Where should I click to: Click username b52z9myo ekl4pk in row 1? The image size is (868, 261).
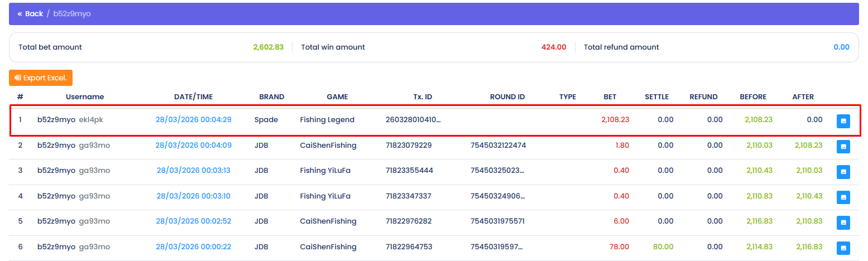[74, 119]
